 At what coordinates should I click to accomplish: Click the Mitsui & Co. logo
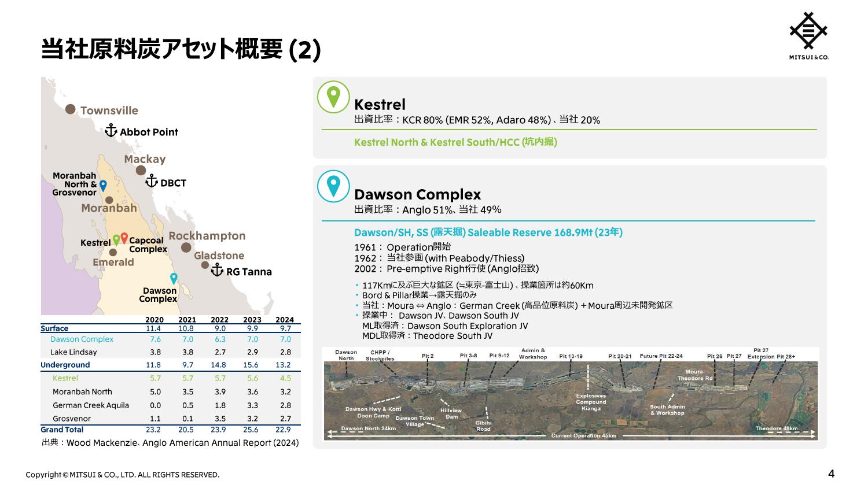(808, 35)
